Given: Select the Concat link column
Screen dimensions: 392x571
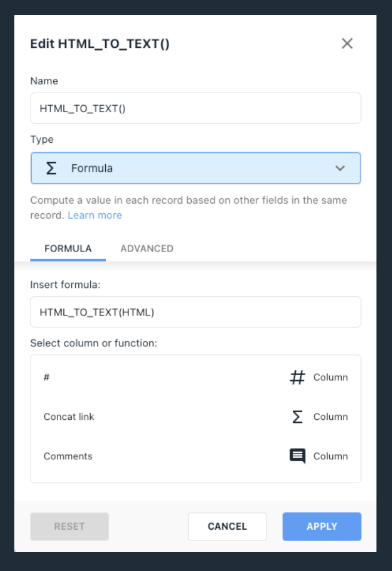Looking at the screenshot, I should click(x=195, y=416).
